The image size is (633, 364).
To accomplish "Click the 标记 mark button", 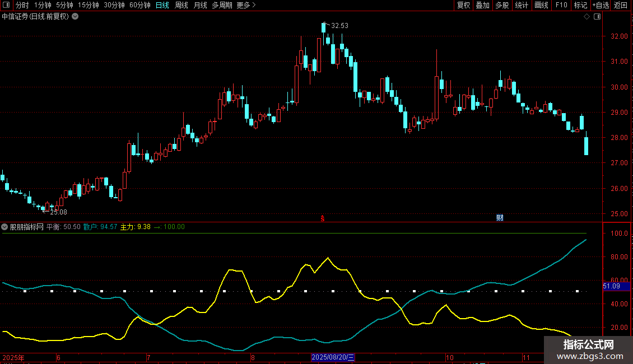I will pyautogui.click(x=580, y=5).
